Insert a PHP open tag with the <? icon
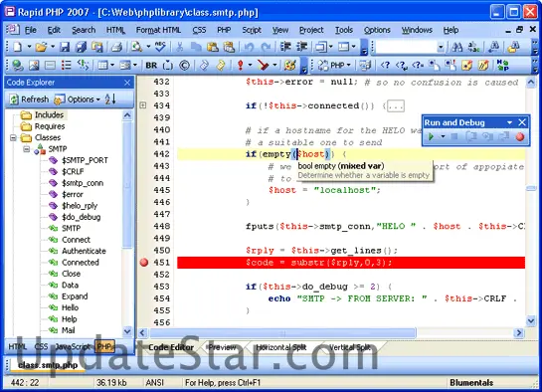 (385, 65)
